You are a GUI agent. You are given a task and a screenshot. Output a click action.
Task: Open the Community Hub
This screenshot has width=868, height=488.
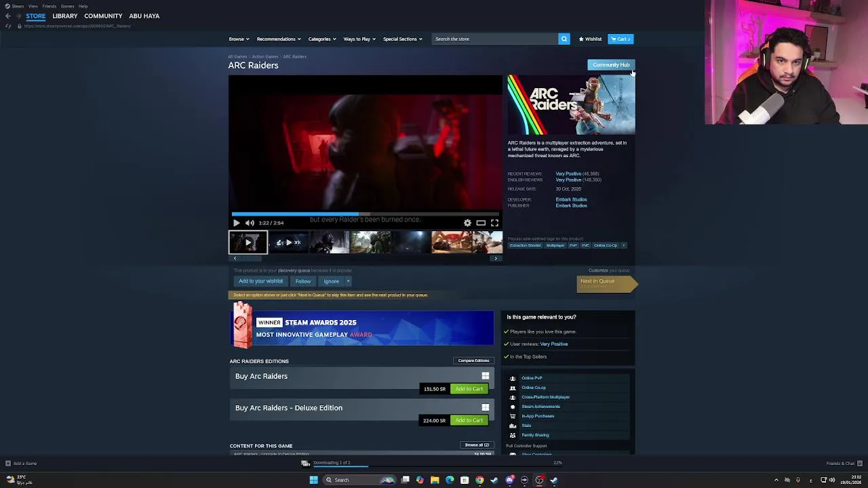(611, 65)
